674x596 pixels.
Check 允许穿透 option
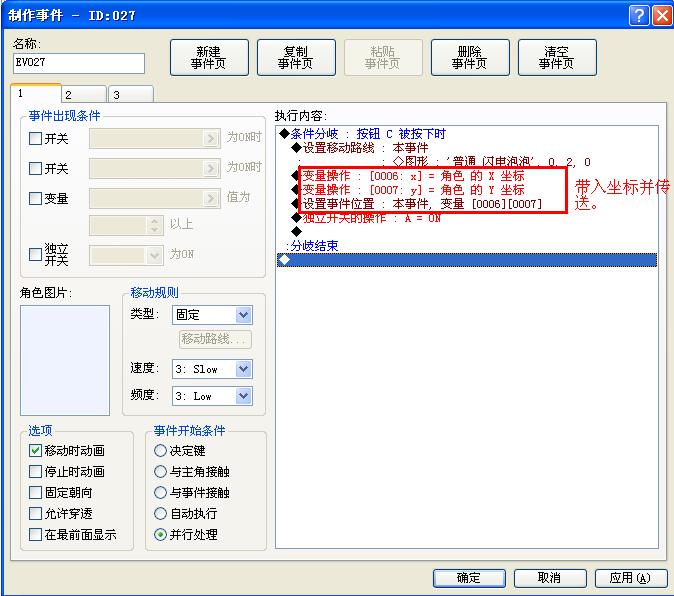pyautogui.click(x=35, y=513)
